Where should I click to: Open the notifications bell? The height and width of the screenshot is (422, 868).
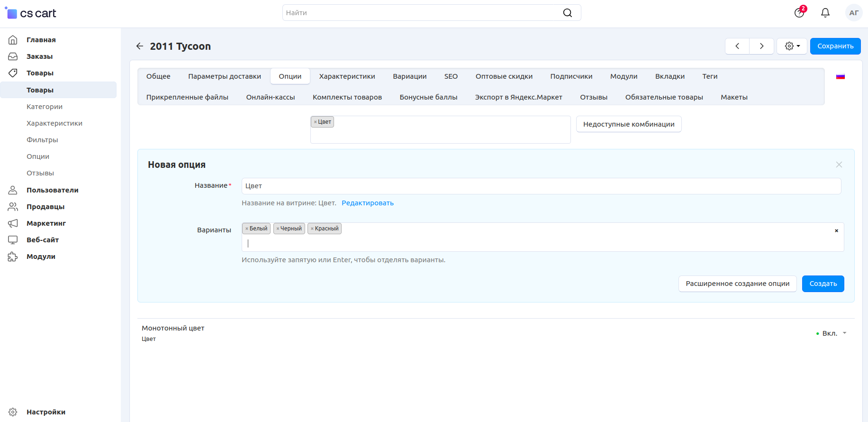(825, 13)
